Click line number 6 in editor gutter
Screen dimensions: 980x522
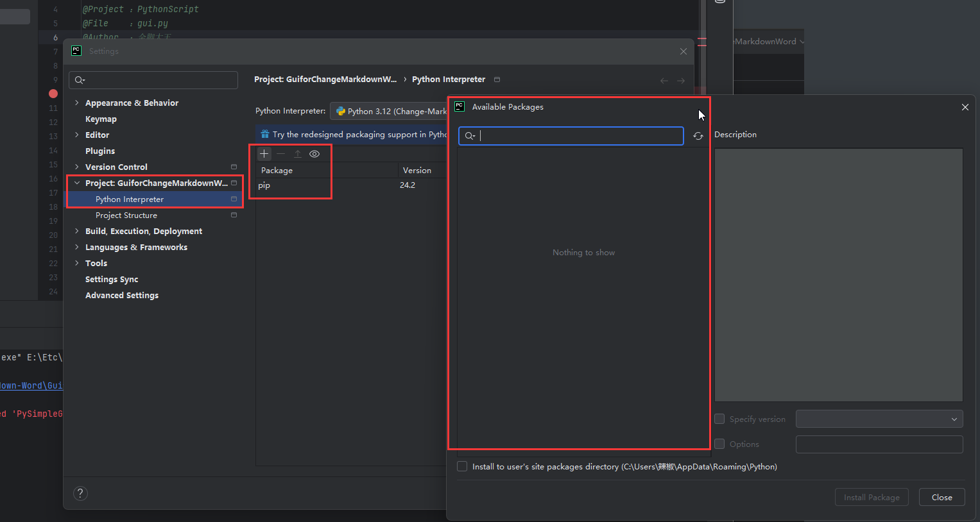[55, 37]
